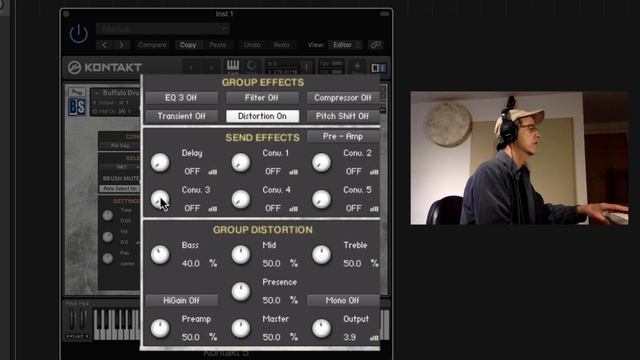Screen dimensions: 640x360
Task: Click the Master knob
Action: (x=241, y=328)
